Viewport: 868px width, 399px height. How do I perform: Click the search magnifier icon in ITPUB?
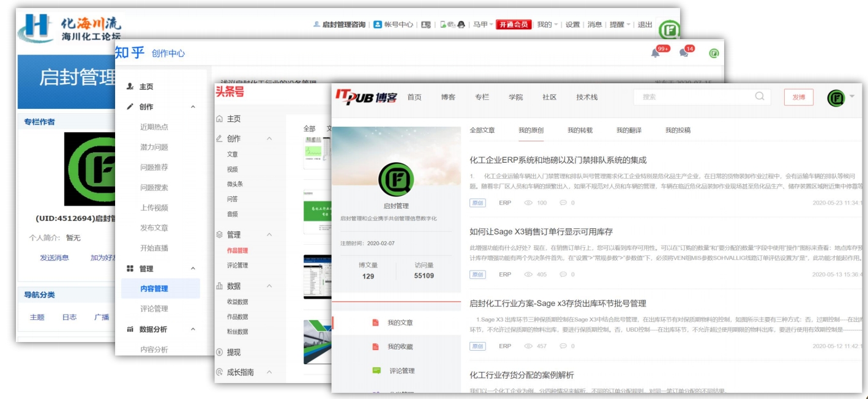coord(760,96)
